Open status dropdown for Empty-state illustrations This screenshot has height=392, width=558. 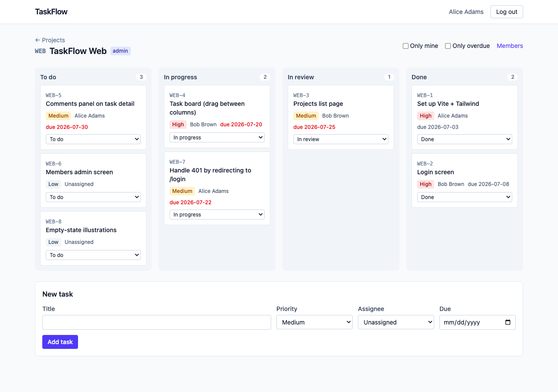coord(93,255)
